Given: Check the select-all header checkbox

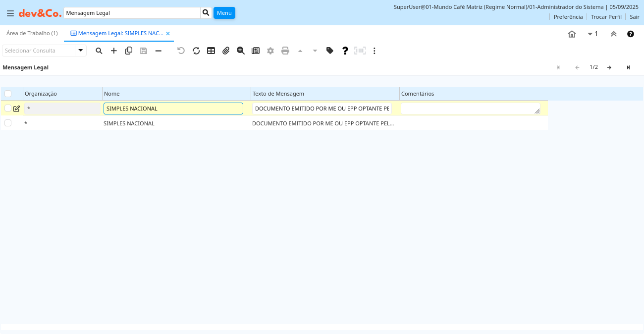Looking at the screenshot, I should coord(8,94).
